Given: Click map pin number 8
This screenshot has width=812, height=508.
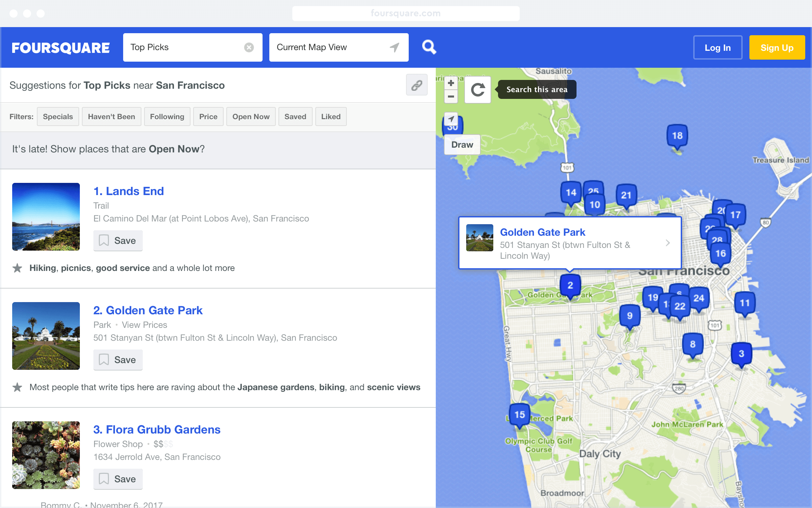Looking at the screenshot, I should 693,345.
